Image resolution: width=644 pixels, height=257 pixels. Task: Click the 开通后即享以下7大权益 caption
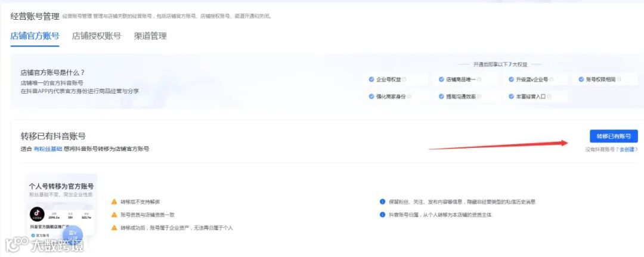point(500,64)
